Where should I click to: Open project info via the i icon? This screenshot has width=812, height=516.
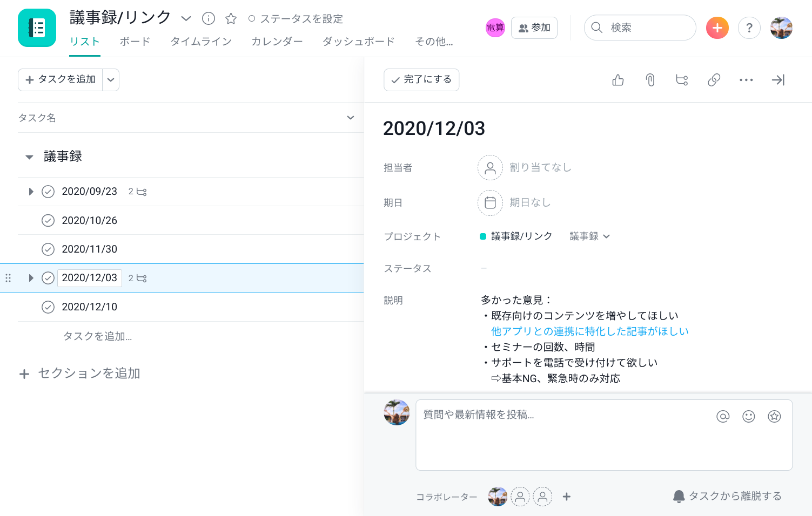coord(209,19)
